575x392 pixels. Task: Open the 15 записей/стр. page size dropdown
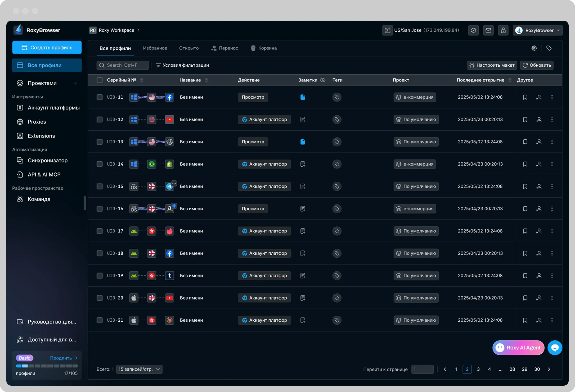tap(139, 369)
